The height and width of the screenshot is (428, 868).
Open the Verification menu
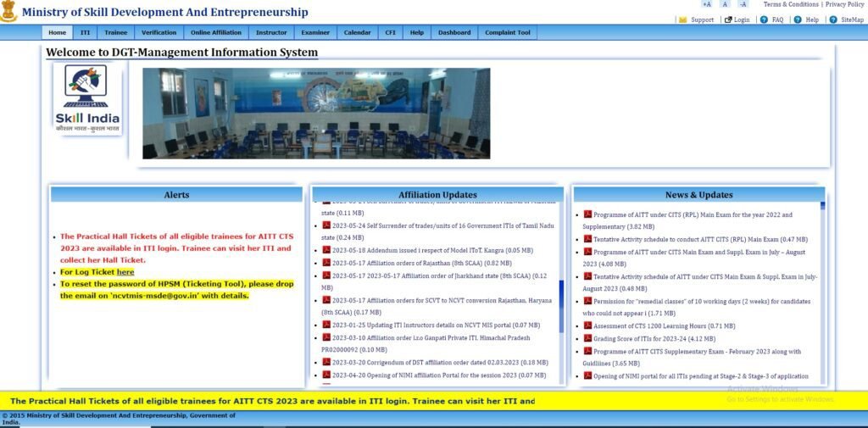pyautogui.click(x=159, y=33)
